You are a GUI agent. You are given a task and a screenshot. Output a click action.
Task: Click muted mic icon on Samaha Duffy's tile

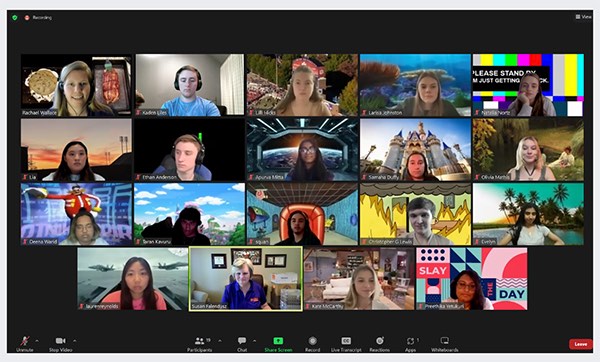click(364, 178)
